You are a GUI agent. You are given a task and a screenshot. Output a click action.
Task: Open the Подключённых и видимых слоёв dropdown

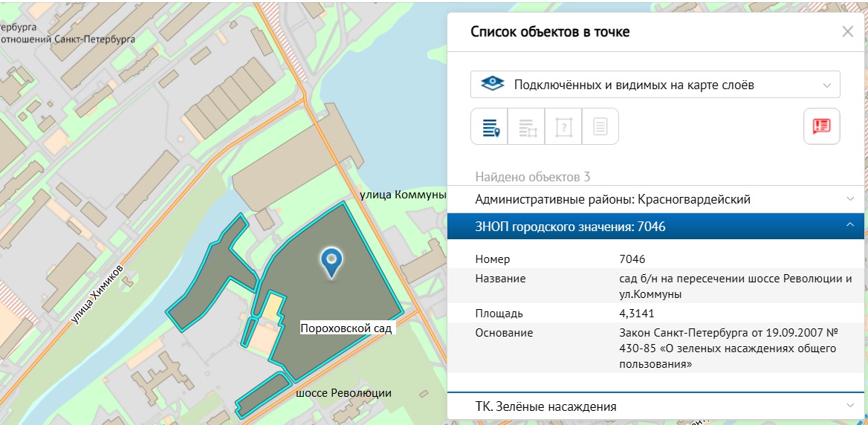coord(655,85)
